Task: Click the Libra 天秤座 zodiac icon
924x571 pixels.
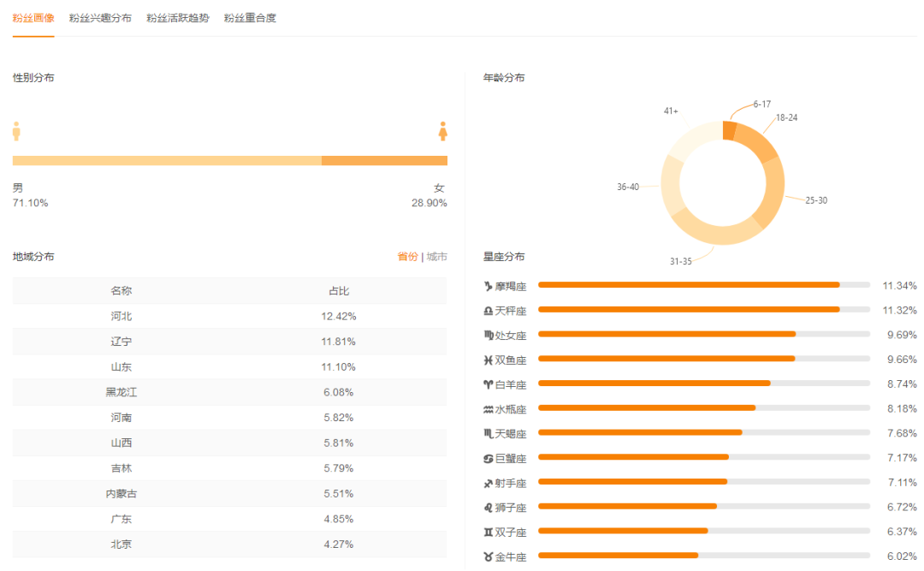Action: [x=488, y=311]
